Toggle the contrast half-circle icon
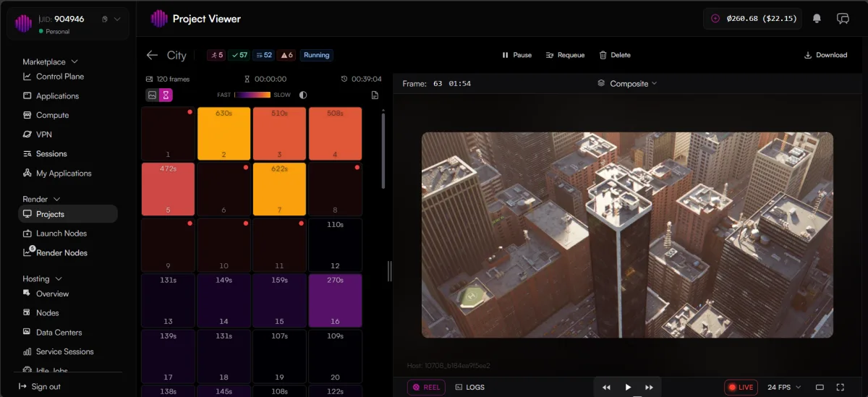 302,95
